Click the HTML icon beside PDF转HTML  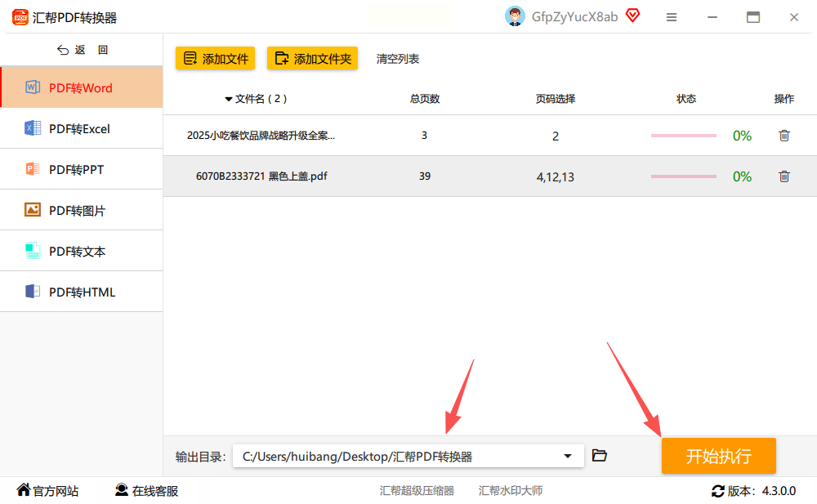click(33, 292)
